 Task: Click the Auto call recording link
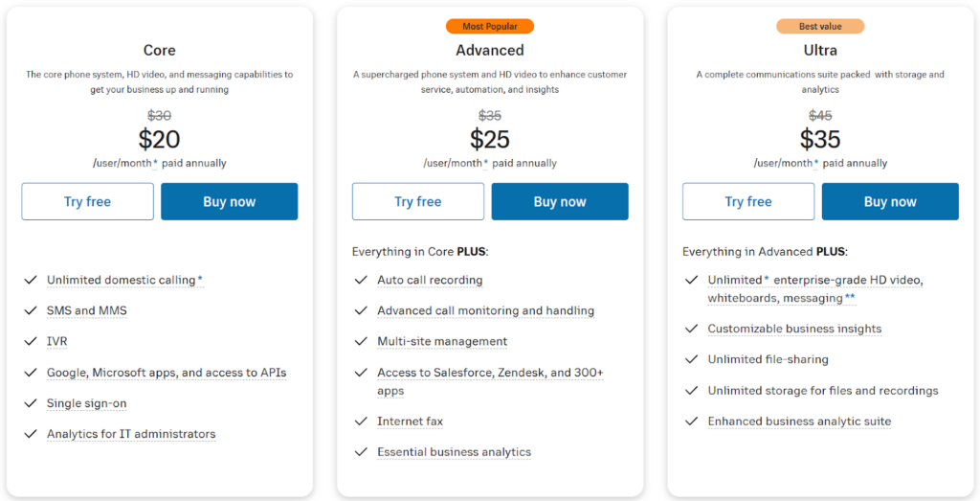click(430, 280)
